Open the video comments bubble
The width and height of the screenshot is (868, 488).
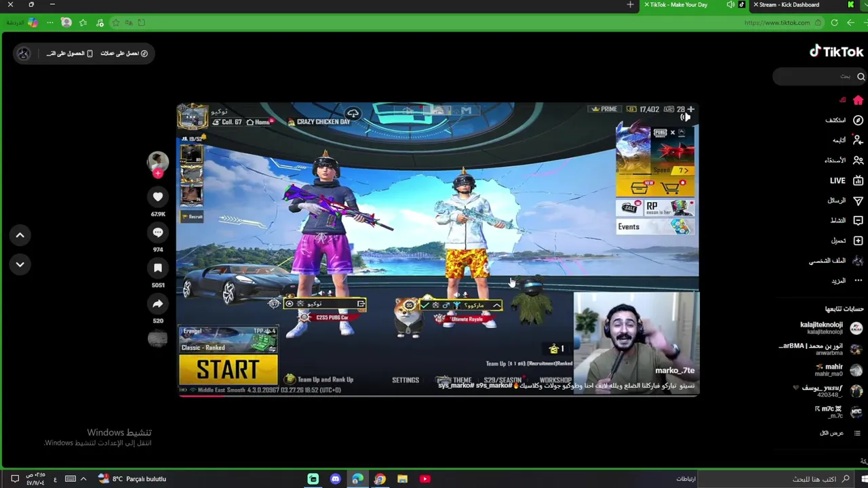[157, 232]
